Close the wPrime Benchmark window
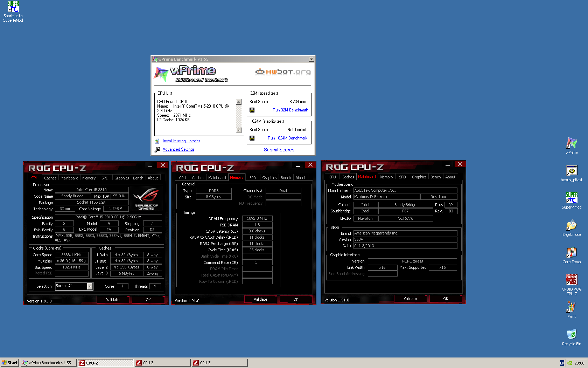588x368 pixels. [311, 59]
